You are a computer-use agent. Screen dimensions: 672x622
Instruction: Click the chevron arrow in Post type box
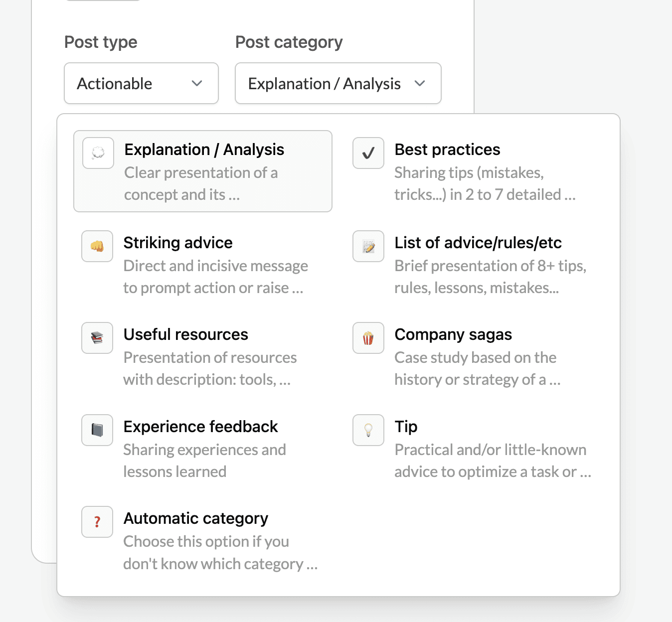pos(197,83)
